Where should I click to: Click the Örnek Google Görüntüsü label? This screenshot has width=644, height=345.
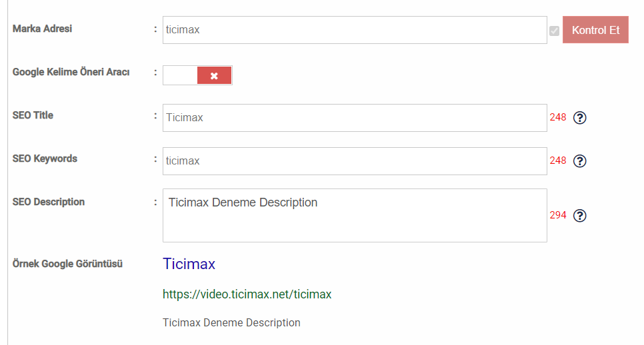click(x=67, y=264)
